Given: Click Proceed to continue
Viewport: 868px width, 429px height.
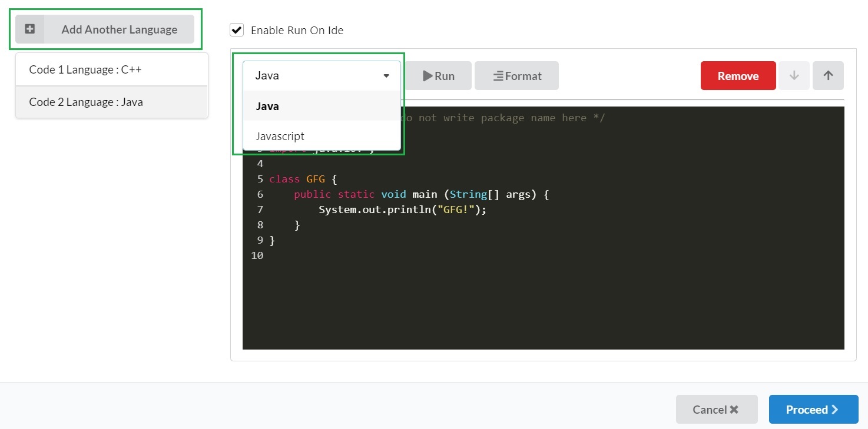Looking at the screenshot, I should point(813,410).
